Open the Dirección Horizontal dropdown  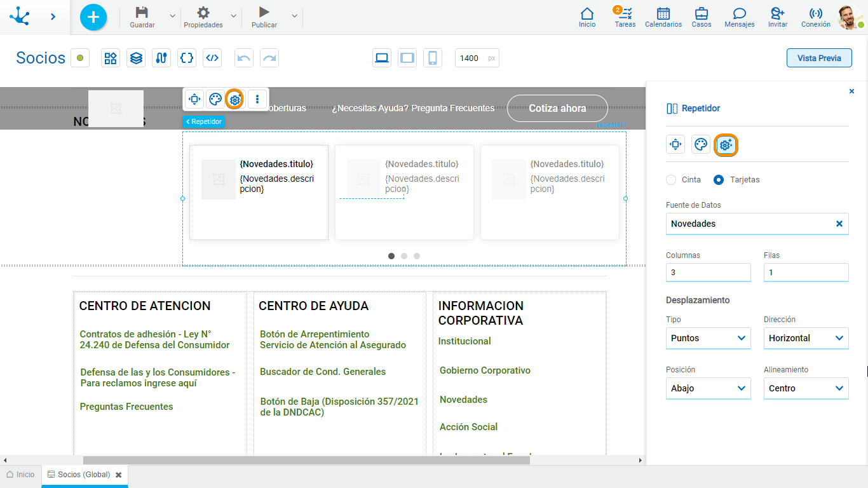[x=806, y=338]
